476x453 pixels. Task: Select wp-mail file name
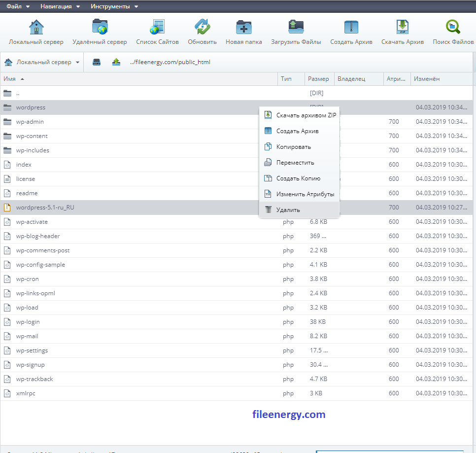(x=27, y=336)
